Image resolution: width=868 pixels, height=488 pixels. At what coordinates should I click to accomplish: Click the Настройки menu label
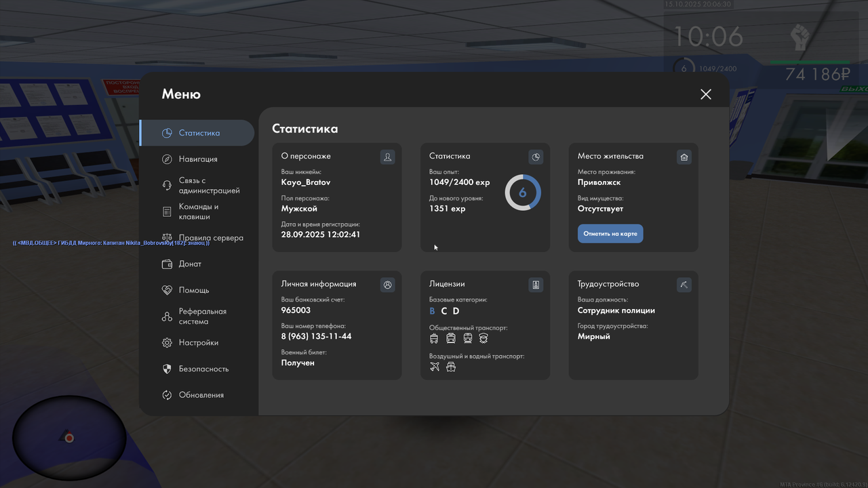(199, 343)
